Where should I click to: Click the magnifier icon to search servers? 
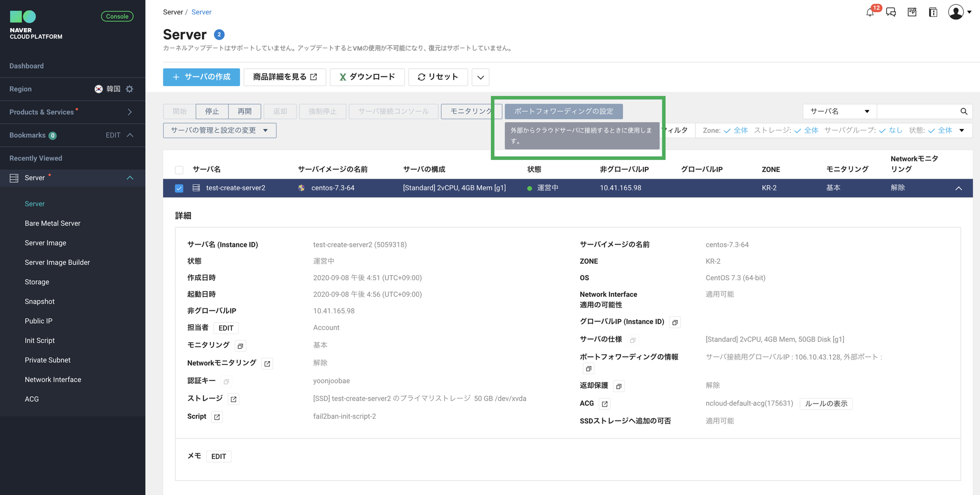coord(964,111)
